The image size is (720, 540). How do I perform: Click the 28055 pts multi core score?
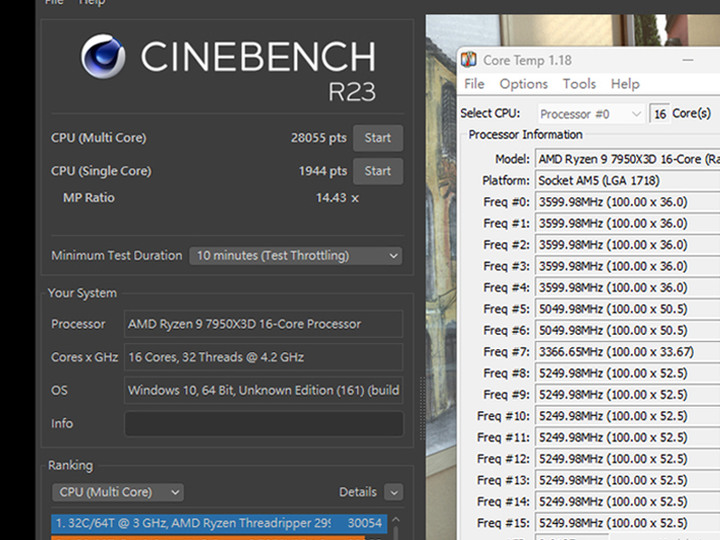319,138
